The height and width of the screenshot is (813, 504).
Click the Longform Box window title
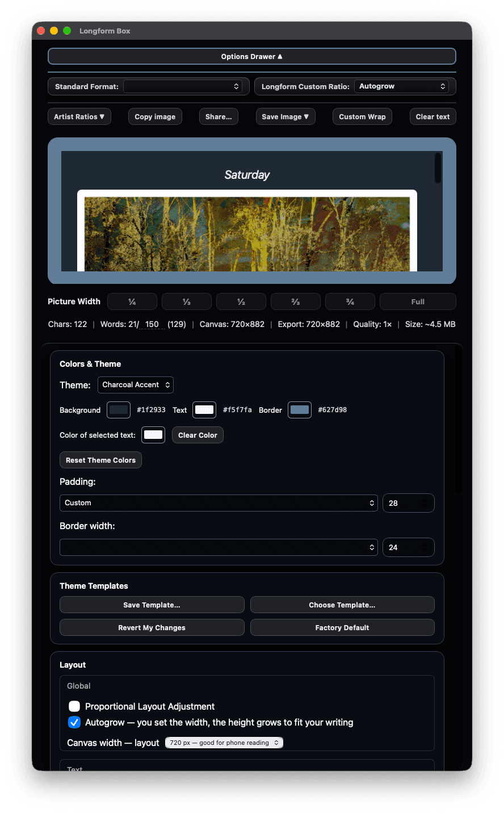[x=105, y=31]
